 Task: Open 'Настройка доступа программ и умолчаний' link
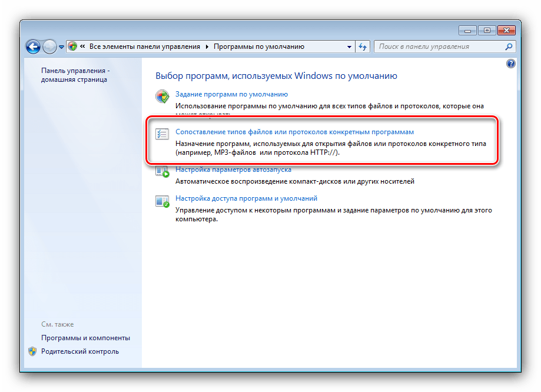pos(246,199)
